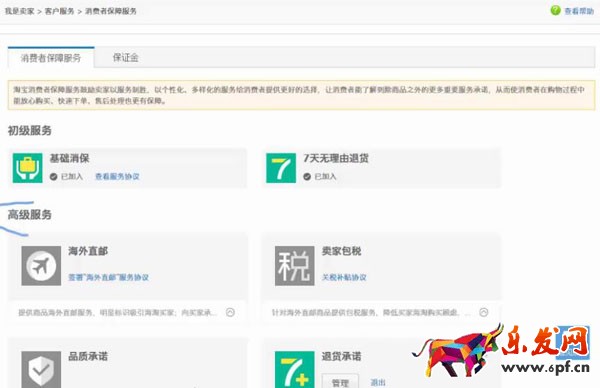Open the 查看服务协议 link

click(117, 176)
